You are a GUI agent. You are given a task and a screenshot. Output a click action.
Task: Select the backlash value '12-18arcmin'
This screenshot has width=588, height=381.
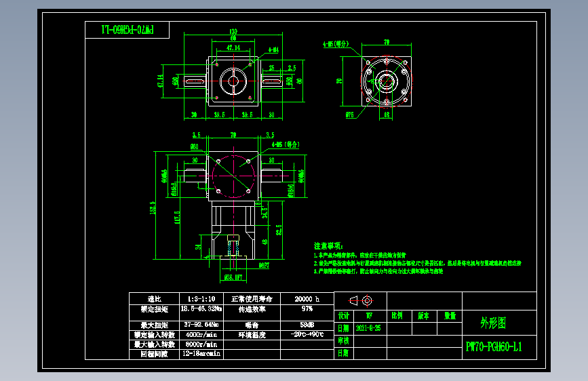coord(201,354)
